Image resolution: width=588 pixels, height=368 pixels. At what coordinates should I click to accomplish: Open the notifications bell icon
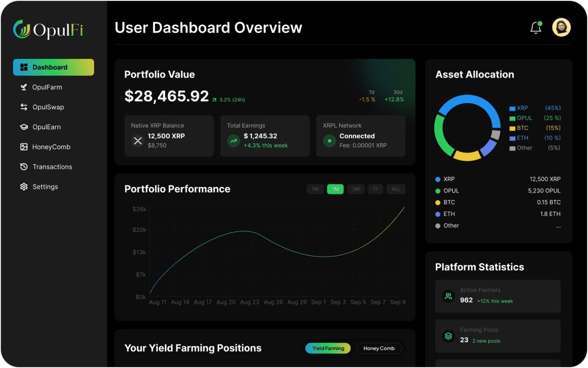coord(536,28)
